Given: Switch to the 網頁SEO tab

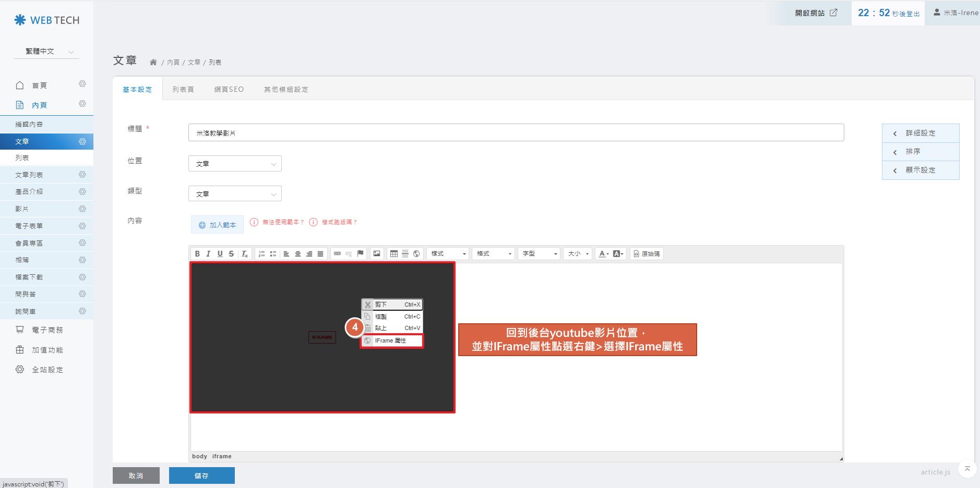Looking at the screenshot, I should coord(229,90).
